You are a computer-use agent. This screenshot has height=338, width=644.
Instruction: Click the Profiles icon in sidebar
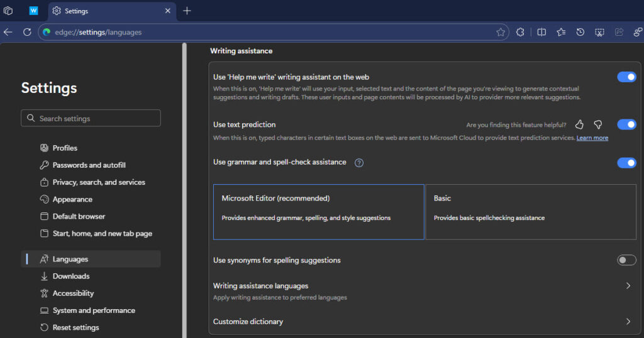coord(44,148)
